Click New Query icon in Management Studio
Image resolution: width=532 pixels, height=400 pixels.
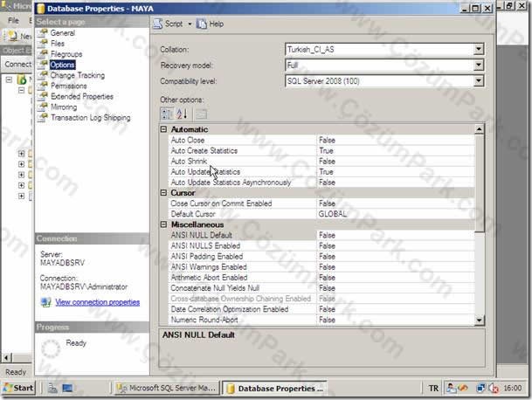pos(13,36)
